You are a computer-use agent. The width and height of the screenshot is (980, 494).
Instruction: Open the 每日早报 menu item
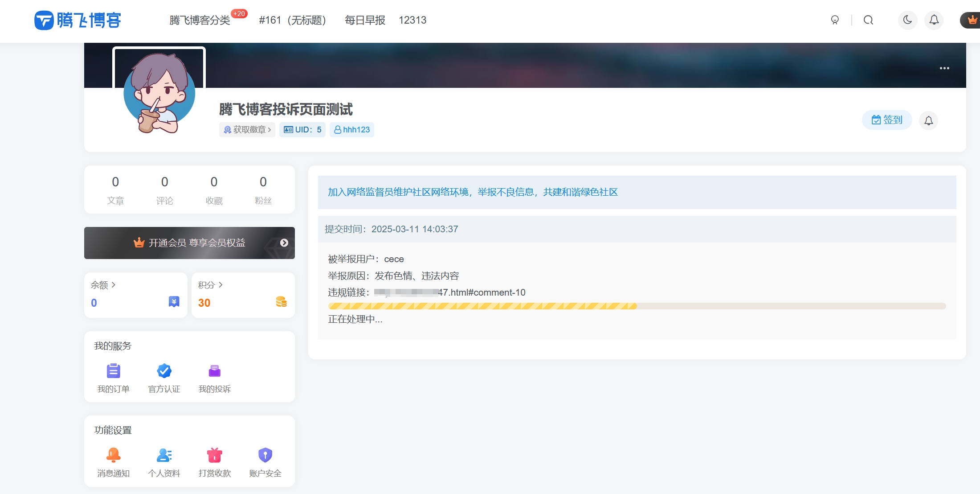click(x=364, y=20)
